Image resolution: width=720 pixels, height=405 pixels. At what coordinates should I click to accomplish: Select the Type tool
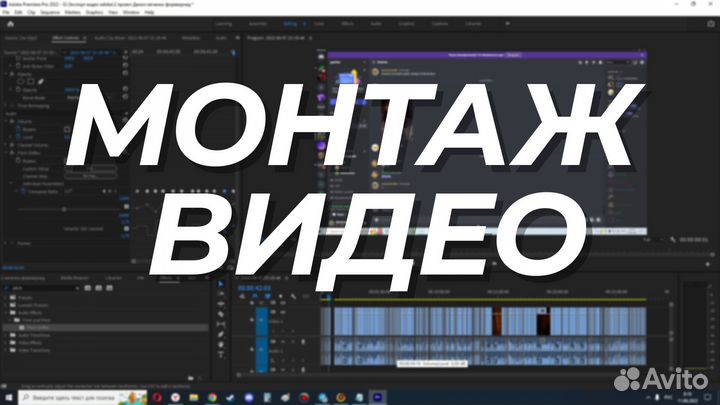[221, 354]
